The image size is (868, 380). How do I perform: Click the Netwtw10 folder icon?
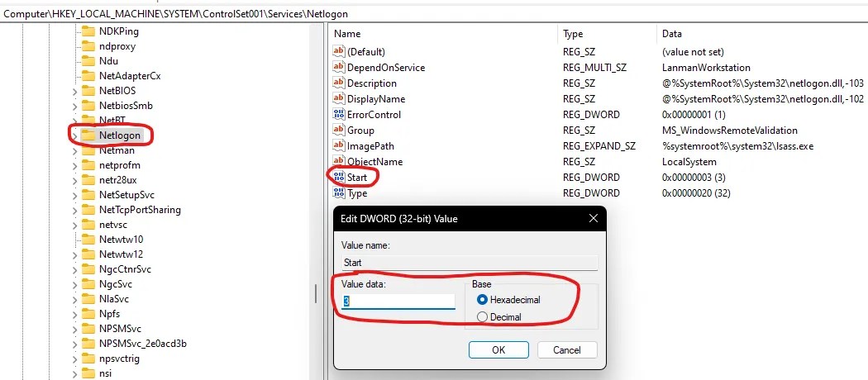click(88, 240)
